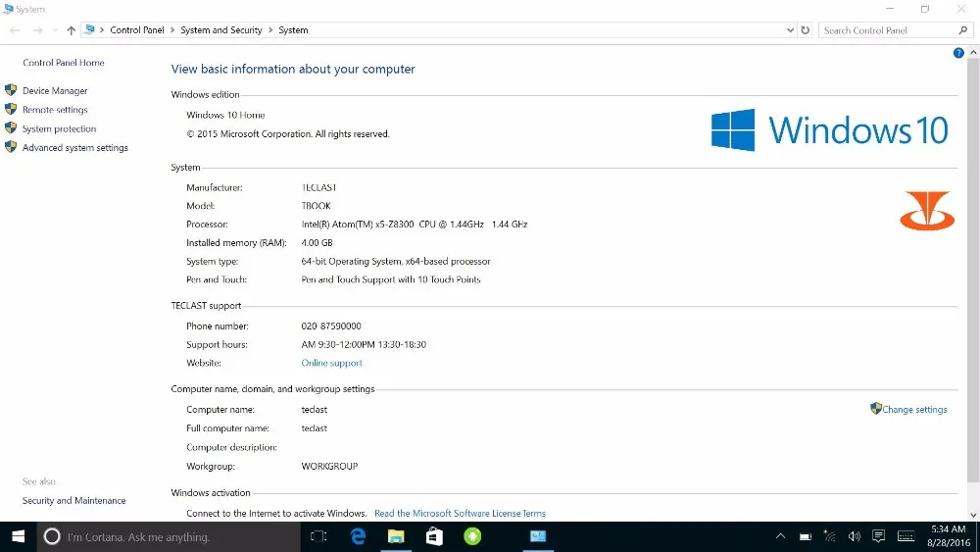Viewport: 980px width, 552px height.
Task: Click the Forward navigation arrow
Action: (x=37, y=30)
